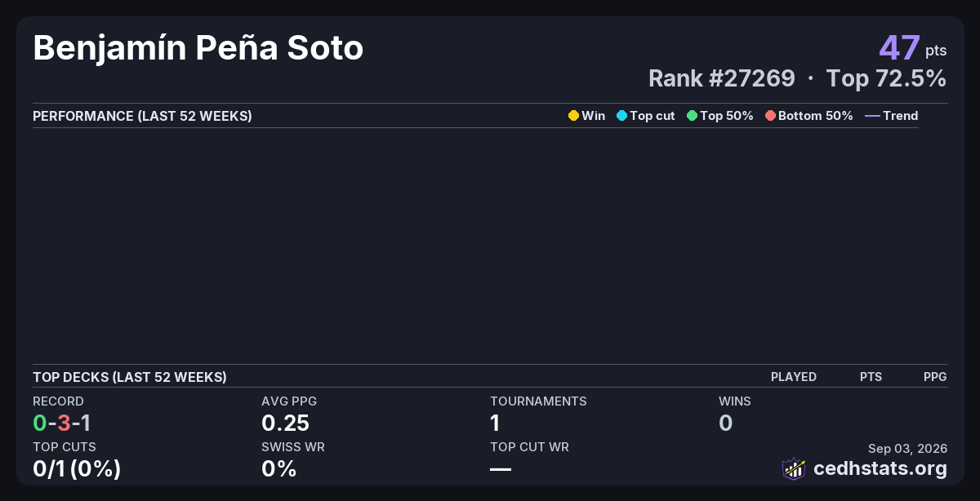Click the Top Decks (Last 52 Weeks) header
This screenshot has height=501, width=980.
coord(130,377)
